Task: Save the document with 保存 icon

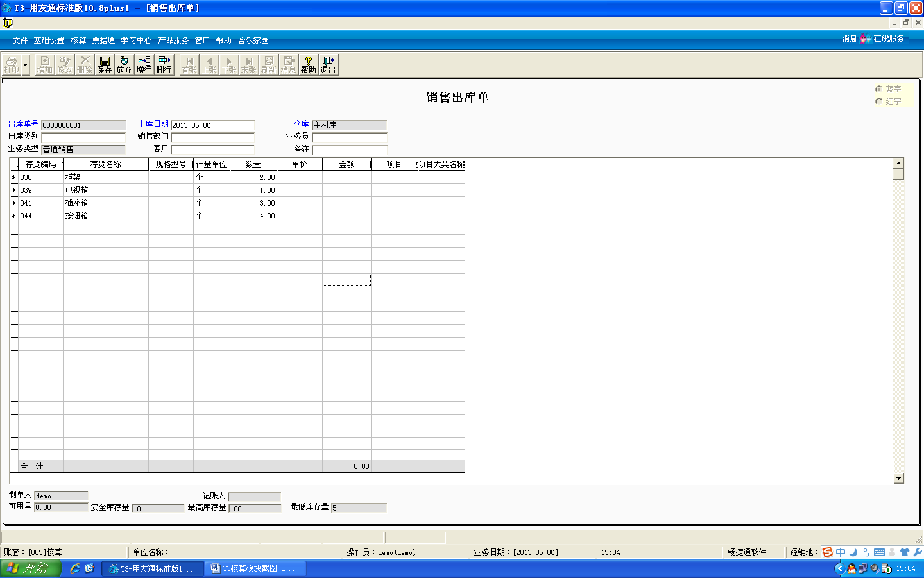Action: click(104, 64)
